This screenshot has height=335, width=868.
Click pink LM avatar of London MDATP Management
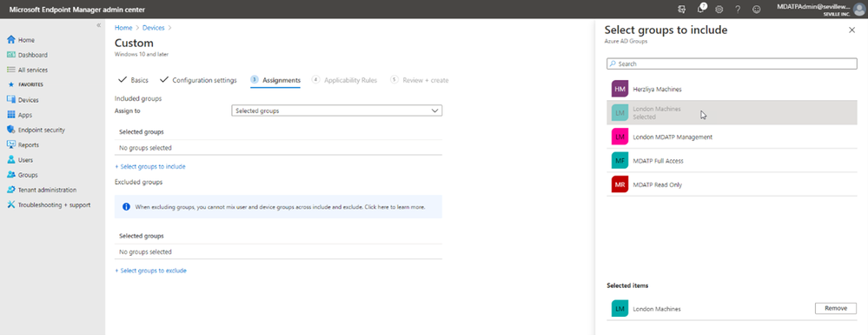(620, 137)
